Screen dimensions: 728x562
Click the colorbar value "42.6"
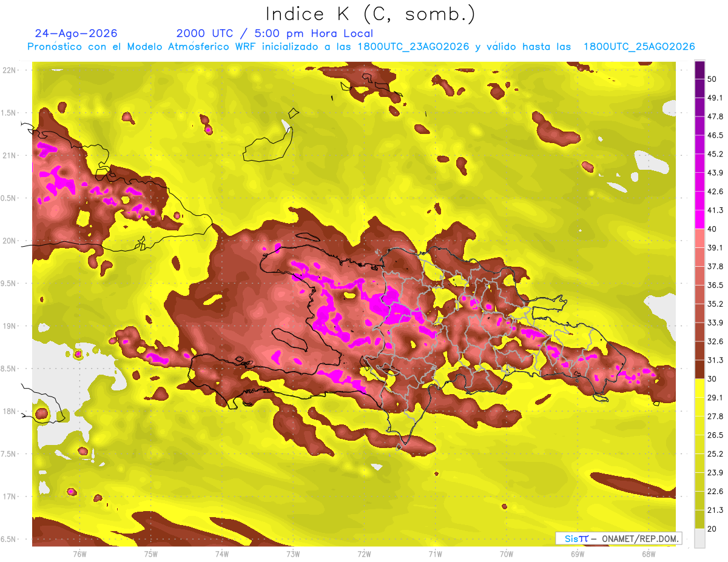[715, 192]
